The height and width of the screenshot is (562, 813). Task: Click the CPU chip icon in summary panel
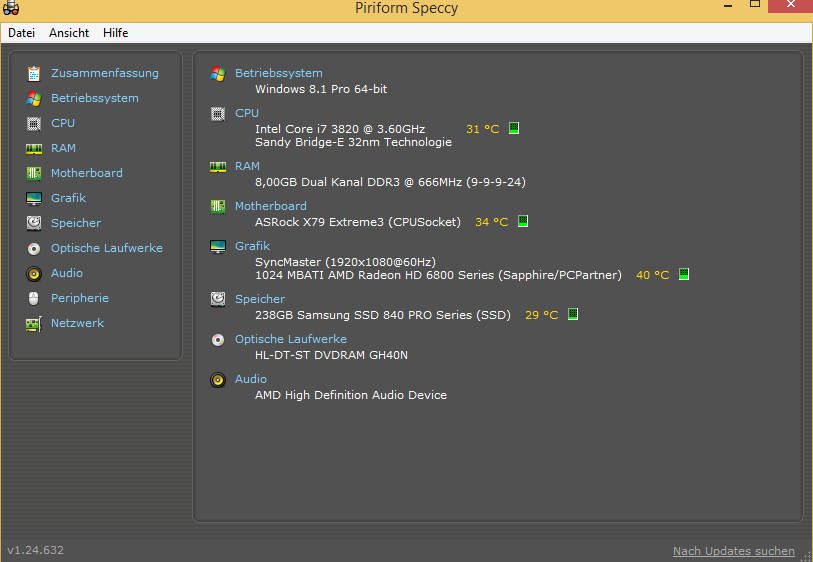(218, 114)
